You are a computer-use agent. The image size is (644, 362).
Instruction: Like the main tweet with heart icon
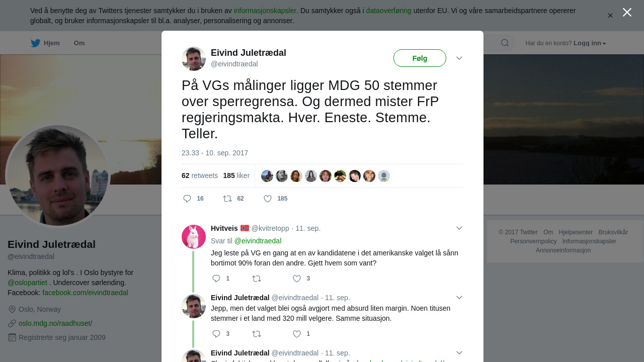pyautogui.click(x=268, y=199)
